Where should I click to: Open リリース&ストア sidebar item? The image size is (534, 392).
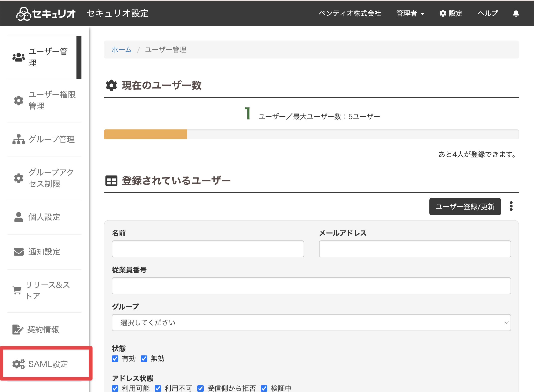pos(44,290)
